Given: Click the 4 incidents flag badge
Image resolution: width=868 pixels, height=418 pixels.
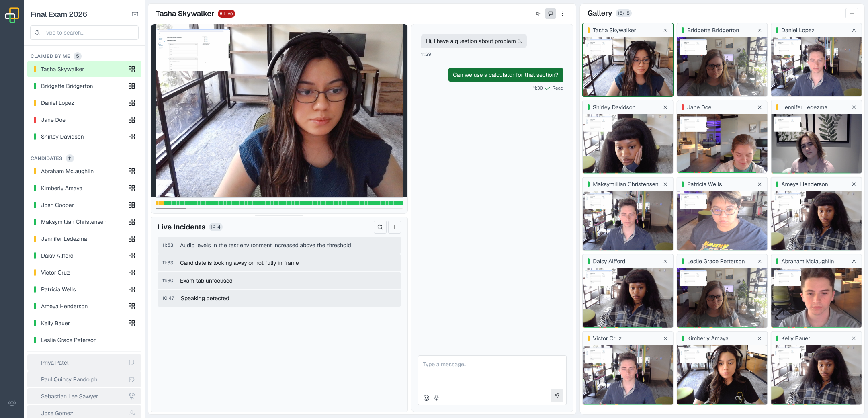Looking at the screenshot, I should pyautogui.click(x=216, y=227).
